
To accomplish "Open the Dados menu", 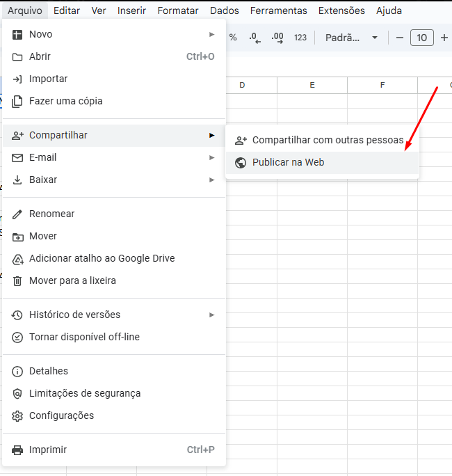I will point(224,10).
